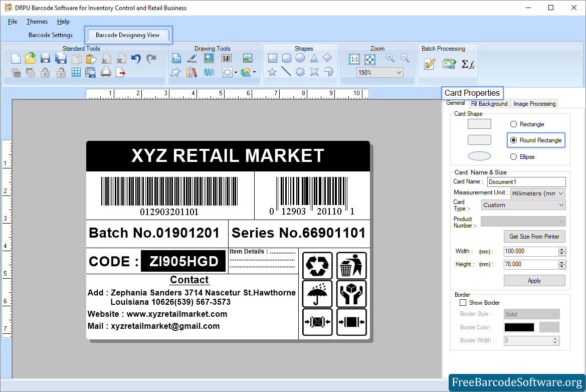The height and width of the screenshot is (392, 586).
Task: Expand the frame tool dropdown arrow
Action: 236,73
